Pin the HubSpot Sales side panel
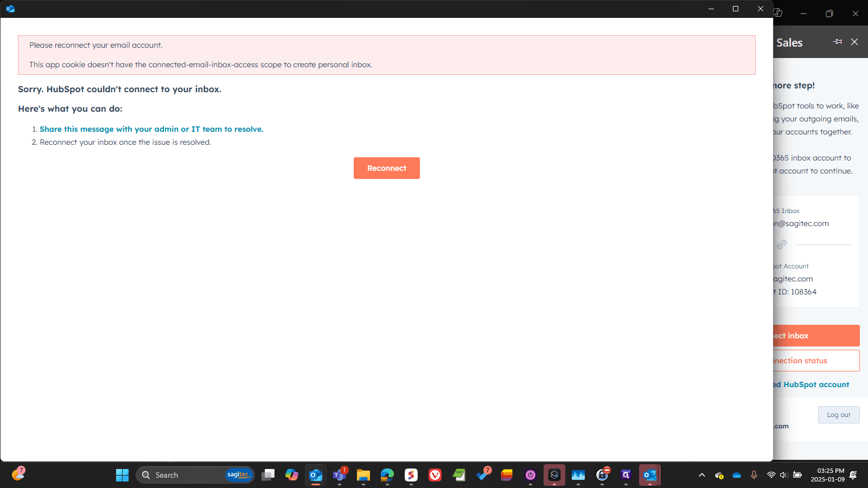 838,42
